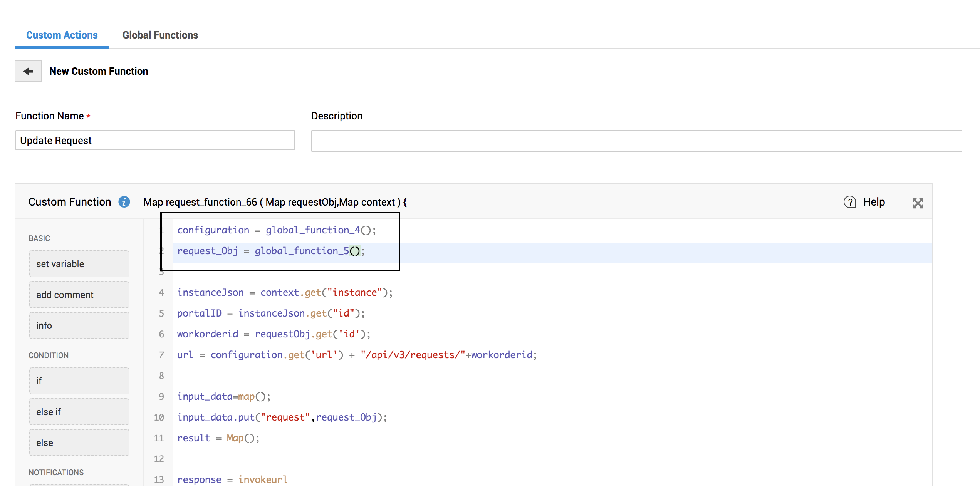The width and height of the screenshot is (980, 486).
Task: Click the global_function_4 code line
Action: [276, 230]
